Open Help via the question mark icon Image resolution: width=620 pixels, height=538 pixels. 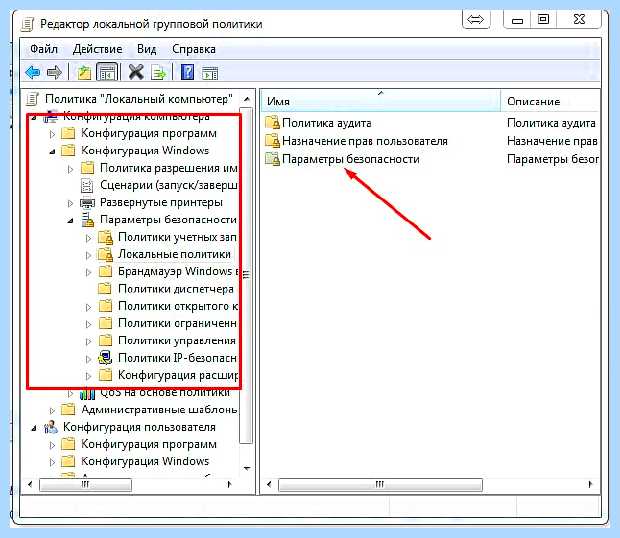(187, 72)
